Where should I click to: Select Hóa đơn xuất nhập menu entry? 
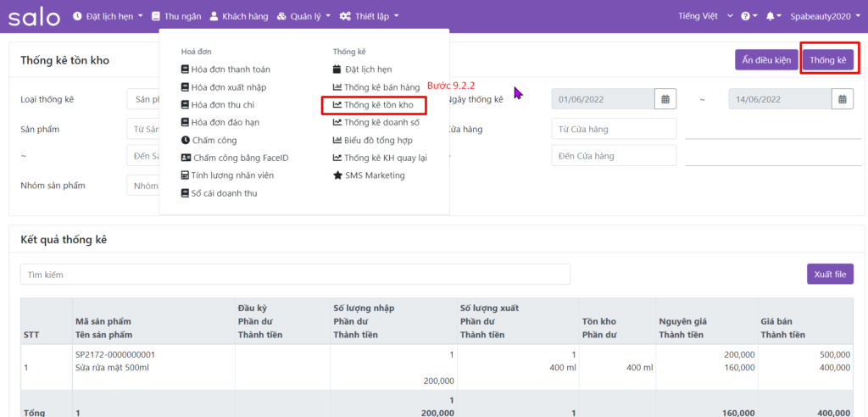click(224, 87)
